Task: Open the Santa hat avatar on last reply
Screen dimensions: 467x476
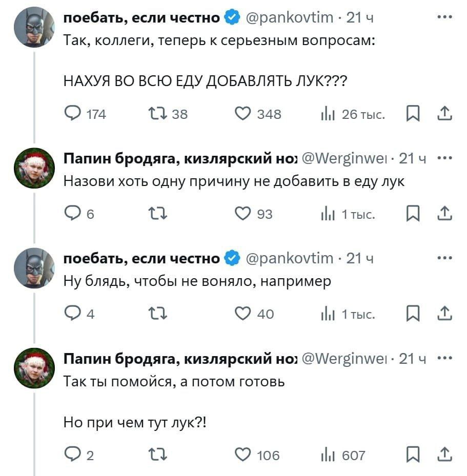Action: [34, 368]
